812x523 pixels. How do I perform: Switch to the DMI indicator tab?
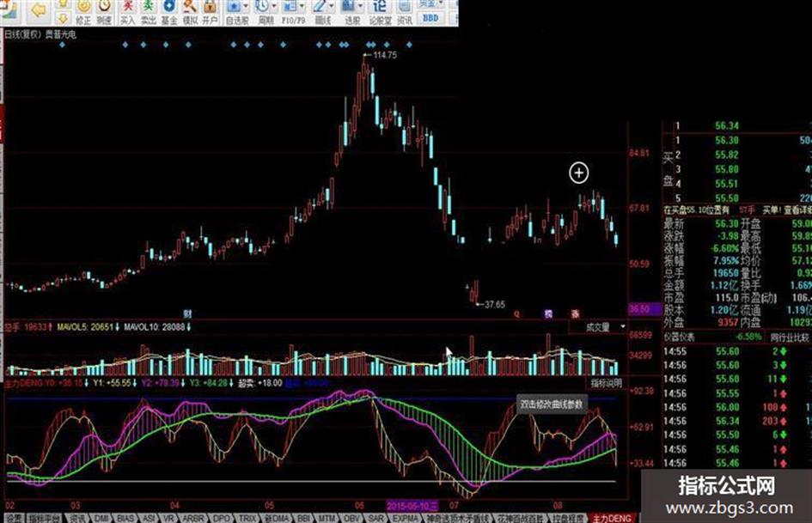coord(101,518)
